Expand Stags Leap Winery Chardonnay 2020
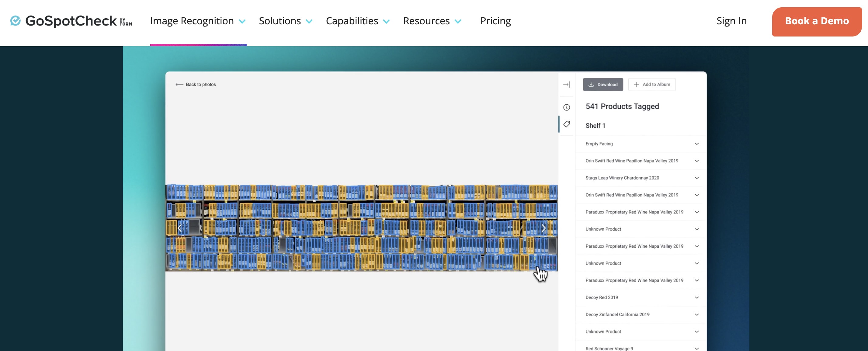868x351 pixels. pyautogui.click(x=641, y=178)
